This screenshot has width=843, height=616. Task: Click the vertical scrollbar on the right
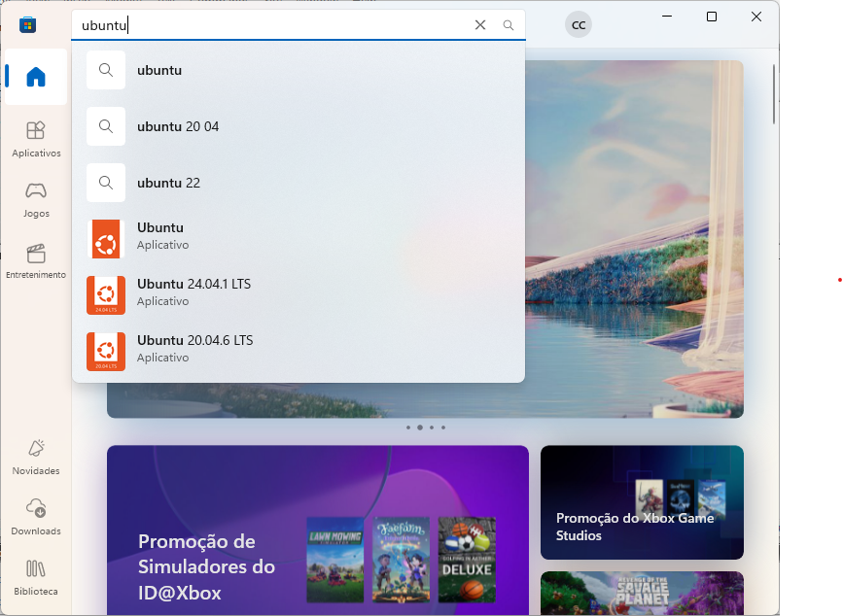pos(774,94)
